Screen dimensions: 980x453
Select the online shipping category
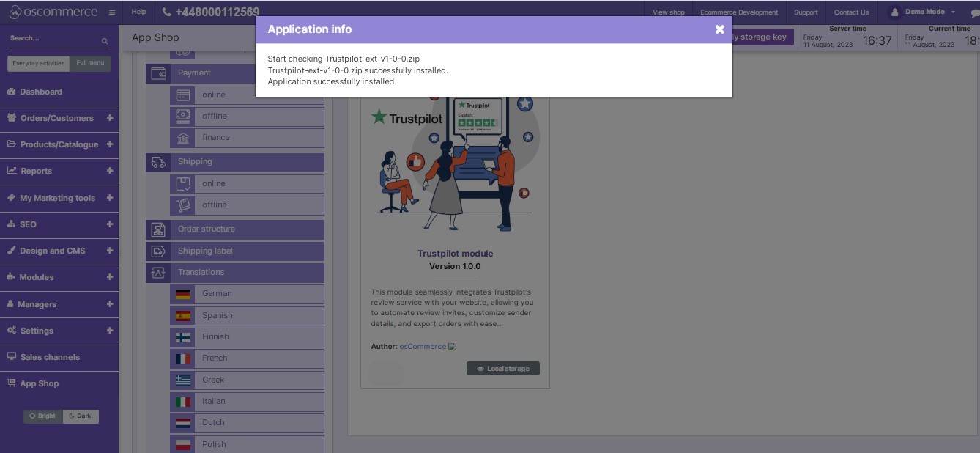click(248, 184)
